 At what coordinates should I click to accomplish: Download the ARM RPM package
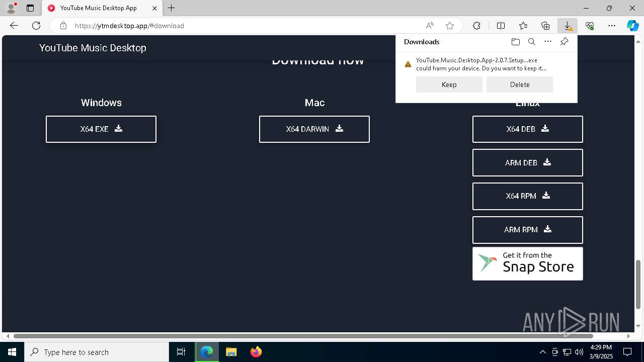click(x=528, y=230)
